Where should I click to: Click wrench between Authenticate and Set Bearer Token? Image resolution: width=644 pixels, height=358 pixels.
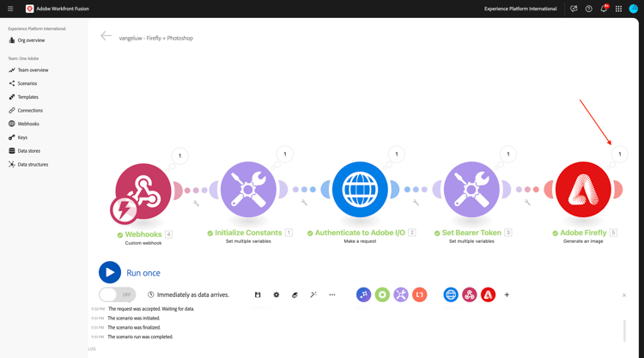(x=416, y=202)
